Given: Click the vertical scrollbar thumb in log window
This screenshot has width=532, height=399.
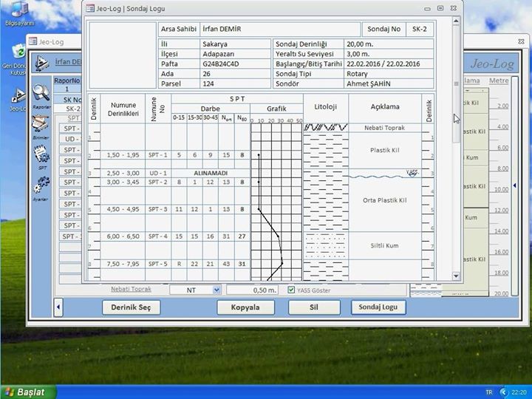Looking at the screenshot, I should (456, 83).
